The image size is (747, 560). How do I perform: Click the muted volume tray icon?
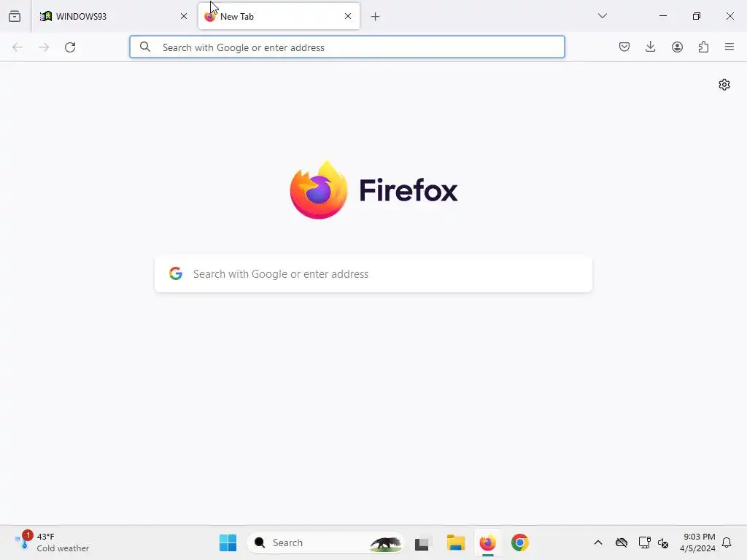click(662, 542)
